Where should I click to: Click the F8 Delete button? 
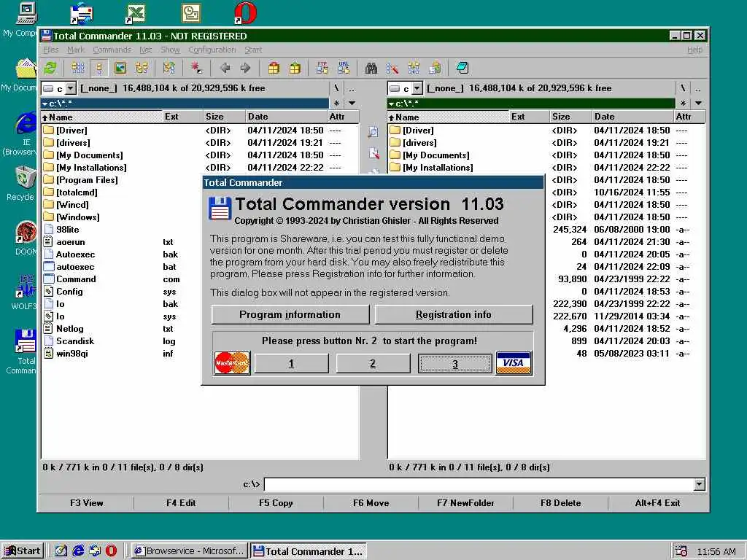[560, 503]
